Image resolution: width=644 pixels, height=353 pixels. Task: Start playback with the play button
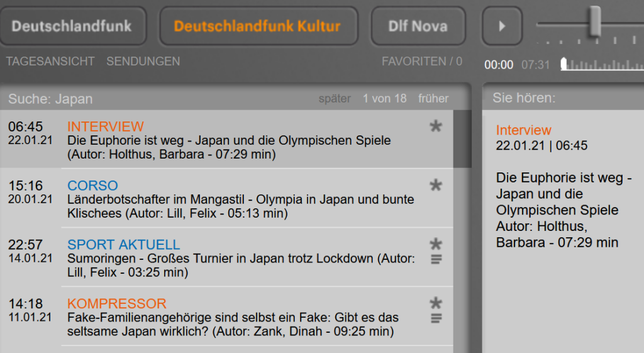pos(502,26)
